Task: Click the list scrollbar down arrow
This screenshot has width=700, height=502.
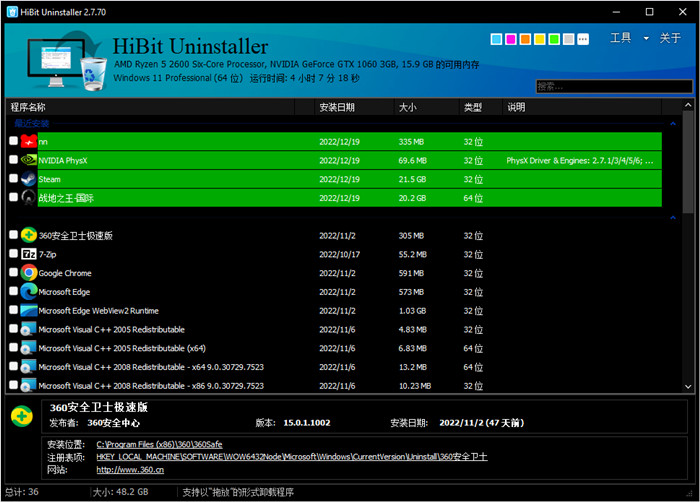Action: (x=688, y=387)
